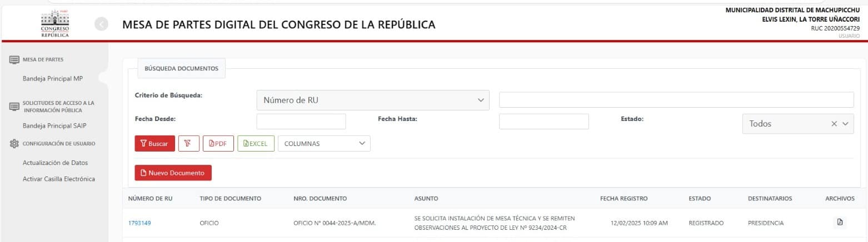Sort by the NÚMERO DE RU column header
868x242 pixels.
click(151, 198)
